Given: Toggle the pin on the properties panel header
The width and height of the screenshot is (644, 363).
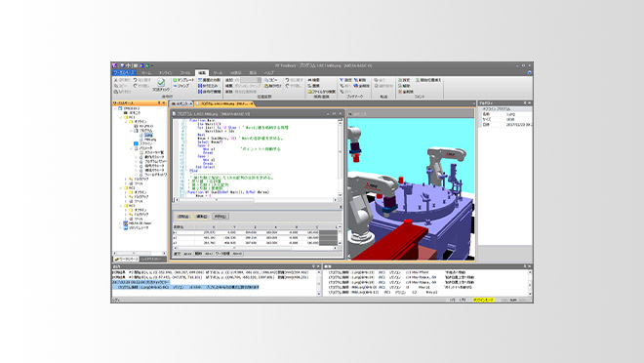Looking at the screenshot, I should click(x=525, y=103).
